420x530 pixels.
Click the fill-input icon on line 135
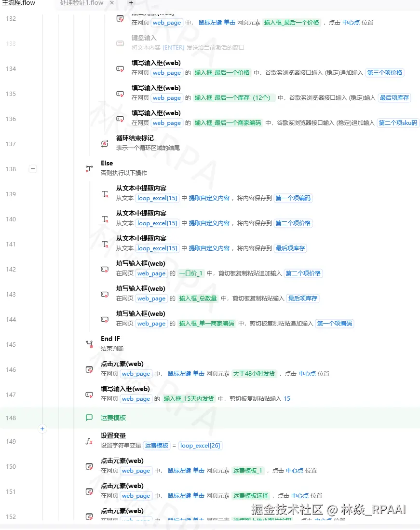[x=120, y=94]
